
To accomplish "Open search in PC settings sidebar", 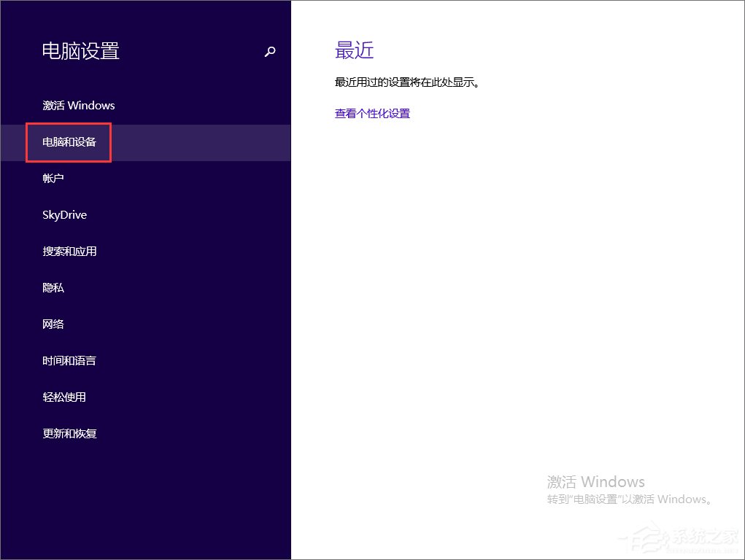I will (x=270, y=52).
